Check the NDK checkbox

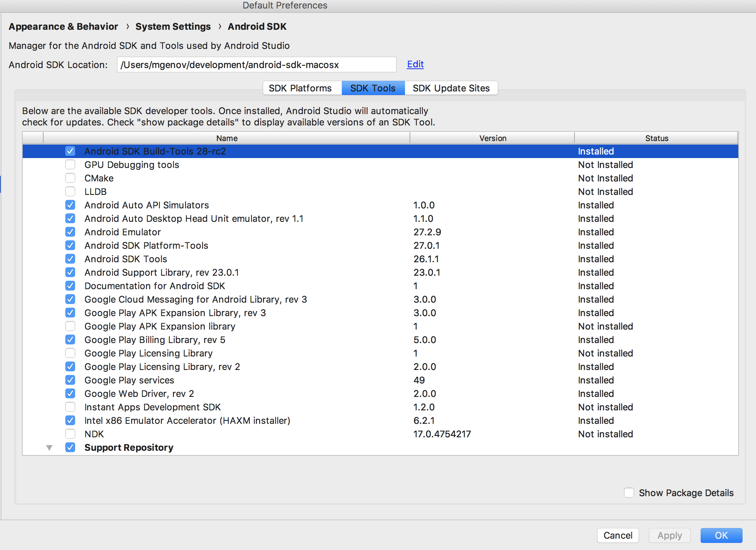click(70, 434)
